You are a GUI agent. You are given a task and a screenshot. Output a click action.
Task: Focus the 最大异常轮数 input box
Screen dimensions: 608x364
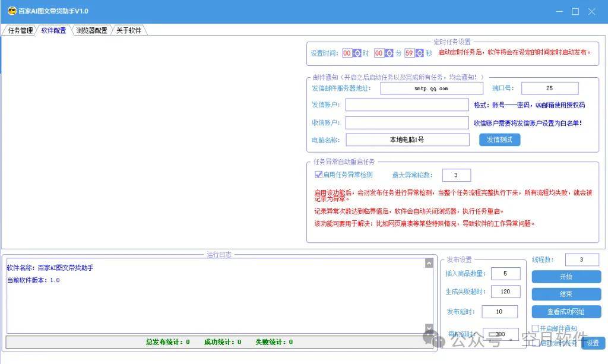[456, 175]
